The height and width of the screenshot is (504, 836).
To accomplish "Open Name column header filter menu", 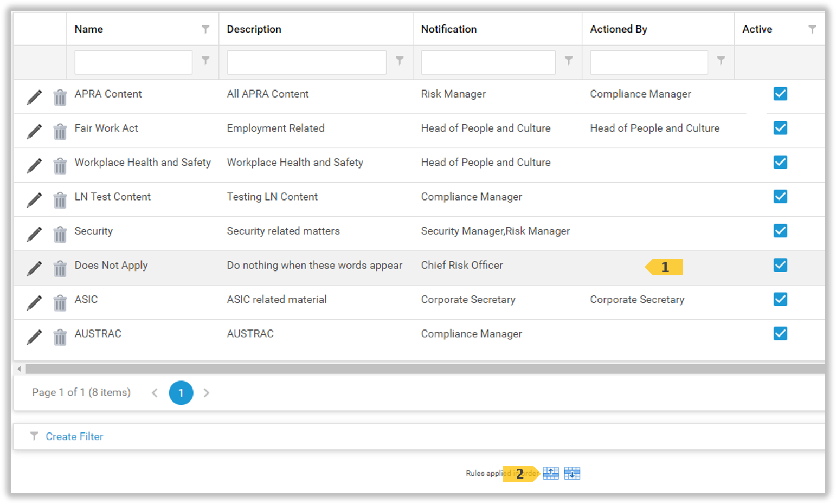I will point(205,29).
